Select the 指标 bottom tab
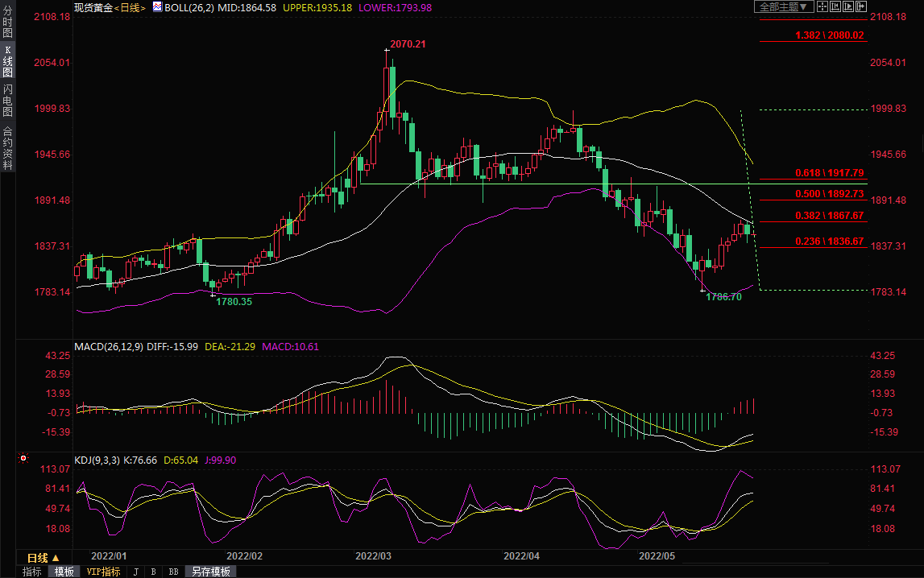Image resolution: width=924 pixels, height=578 pixels. point(32,572)
